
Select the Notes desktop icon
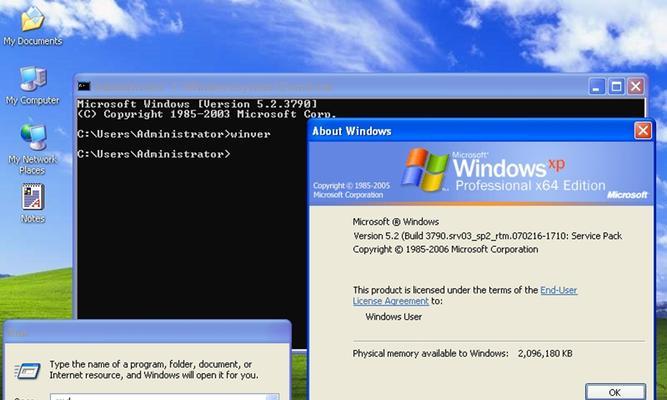coord(33,203)
